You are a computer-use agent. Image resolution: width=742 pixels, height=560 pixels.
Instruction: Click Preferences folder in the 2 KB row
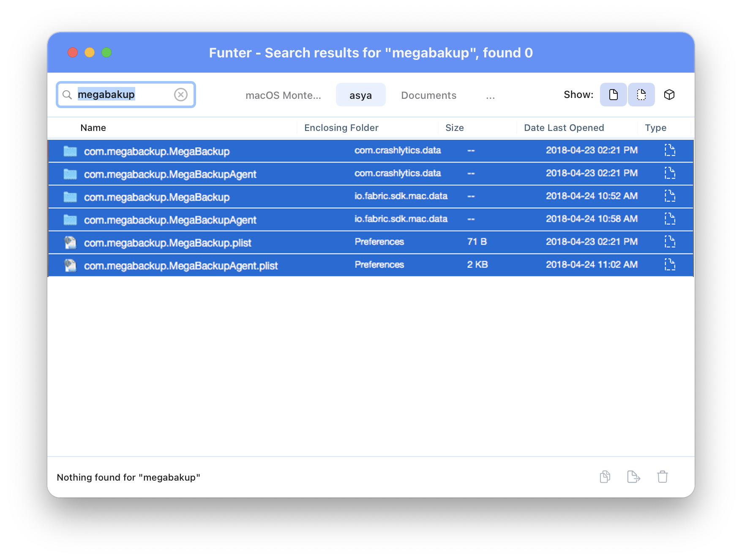(x=379, y=264)
